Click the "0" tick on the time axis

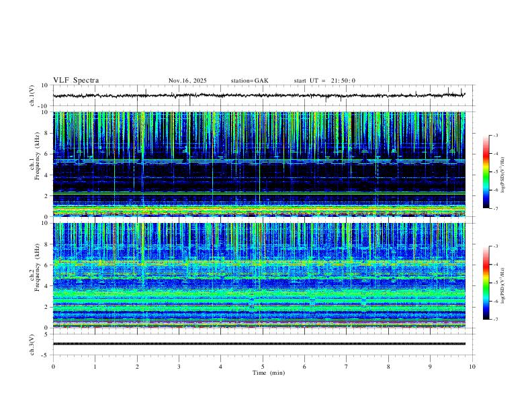(x=53, y=367)
